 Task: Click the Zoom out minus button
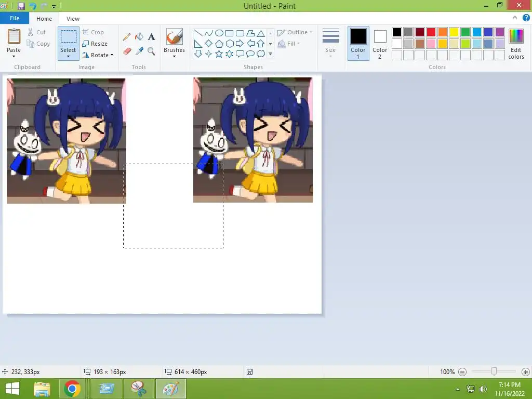tap(462, 372)
